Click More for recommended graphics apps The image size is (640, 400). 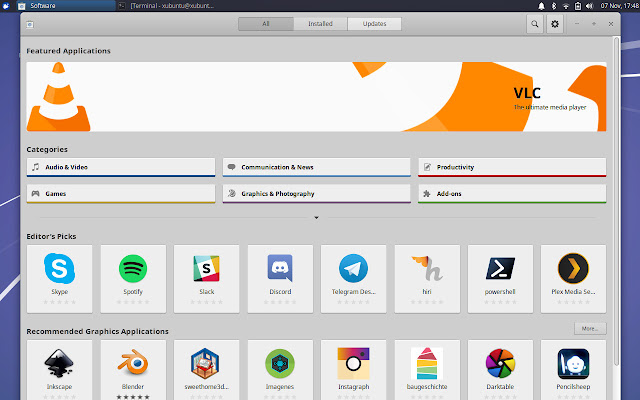click(590, 329)
